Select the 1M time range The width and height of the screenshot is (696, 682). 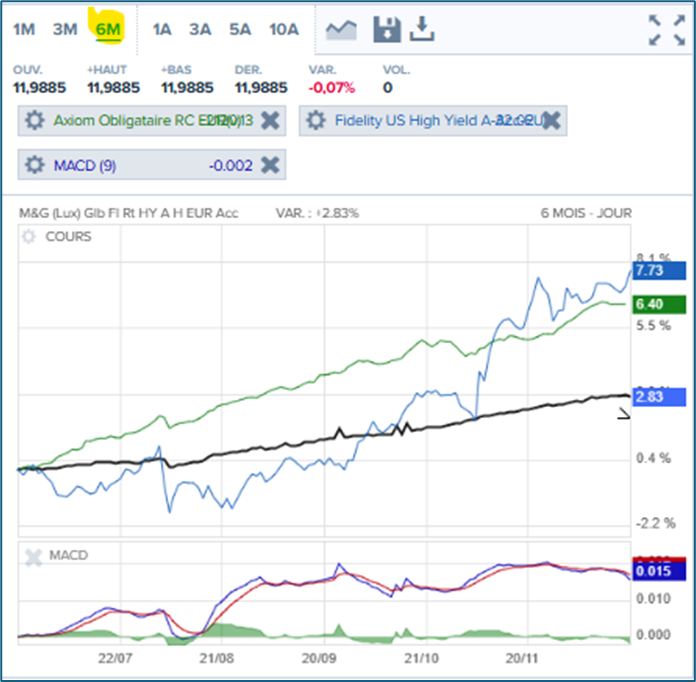pos(24,29)
